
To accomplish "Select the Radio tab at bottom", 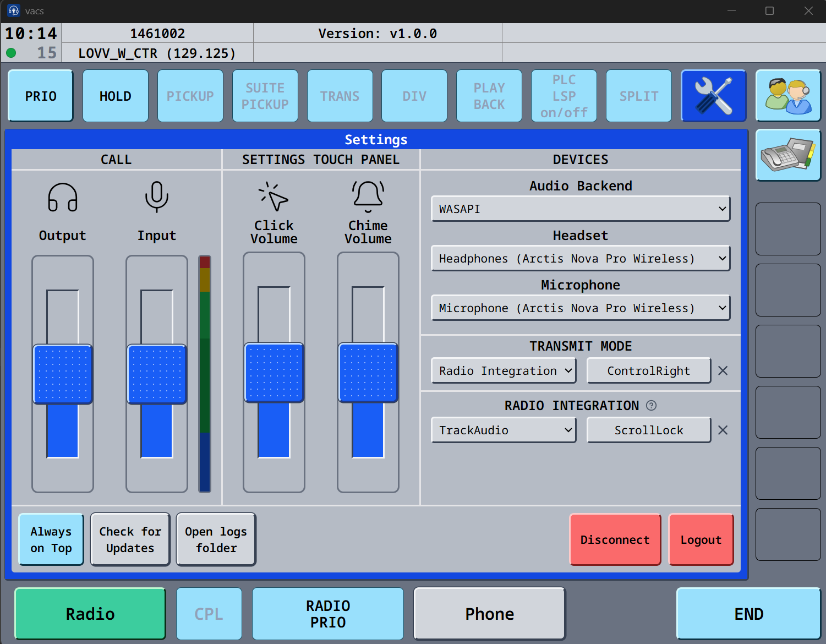I will coord(90,614).
